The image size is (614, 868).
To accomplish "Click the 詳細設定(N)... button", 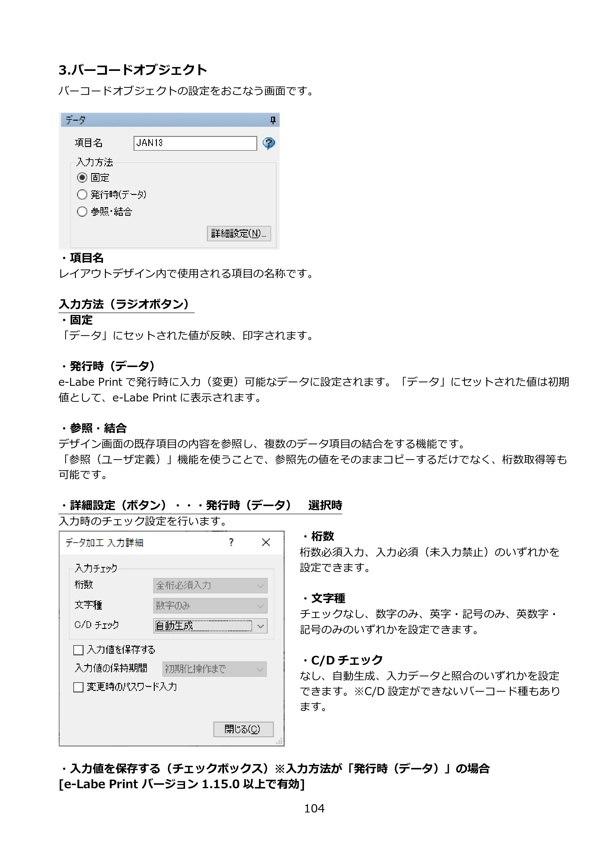I will [239, 233].
